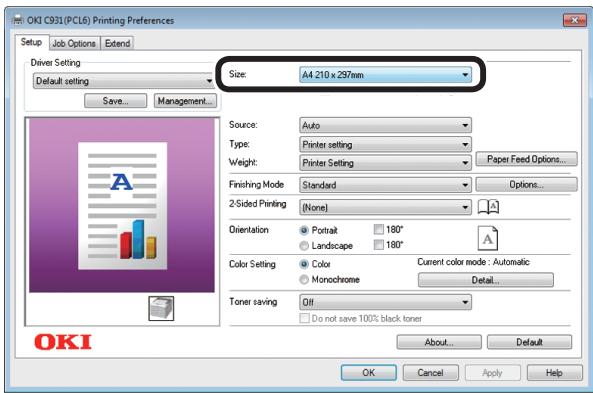Open Help

click(554, 373)
